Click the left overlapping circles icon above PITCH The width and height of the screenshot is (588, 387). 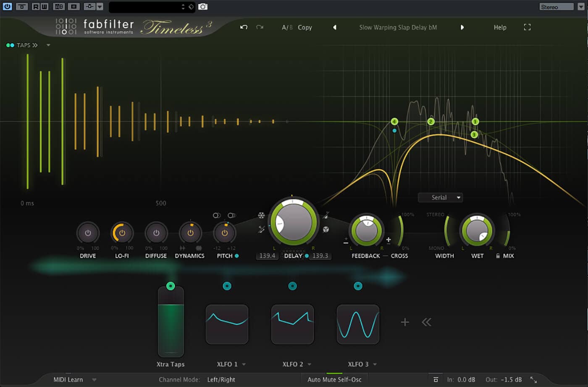point(217,215)
